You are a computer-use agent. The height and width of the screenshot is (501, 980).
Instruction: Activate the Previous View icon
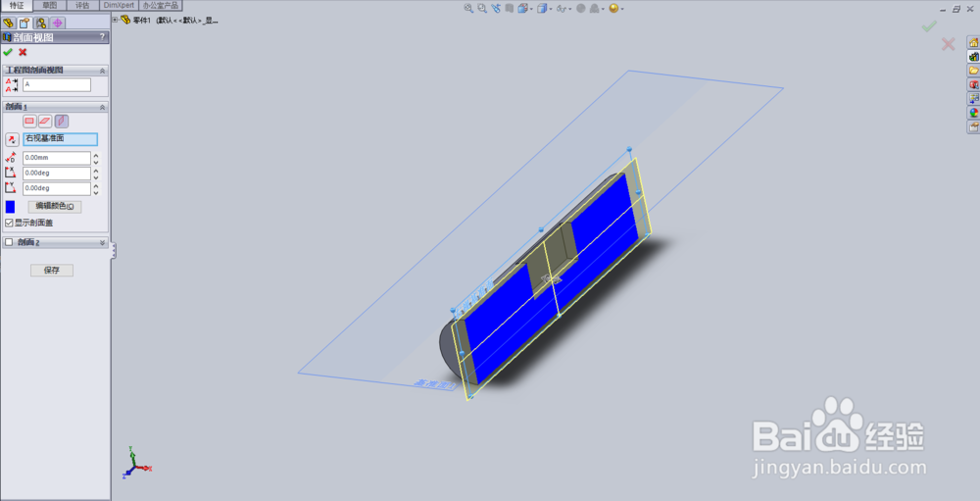[496, 8]
